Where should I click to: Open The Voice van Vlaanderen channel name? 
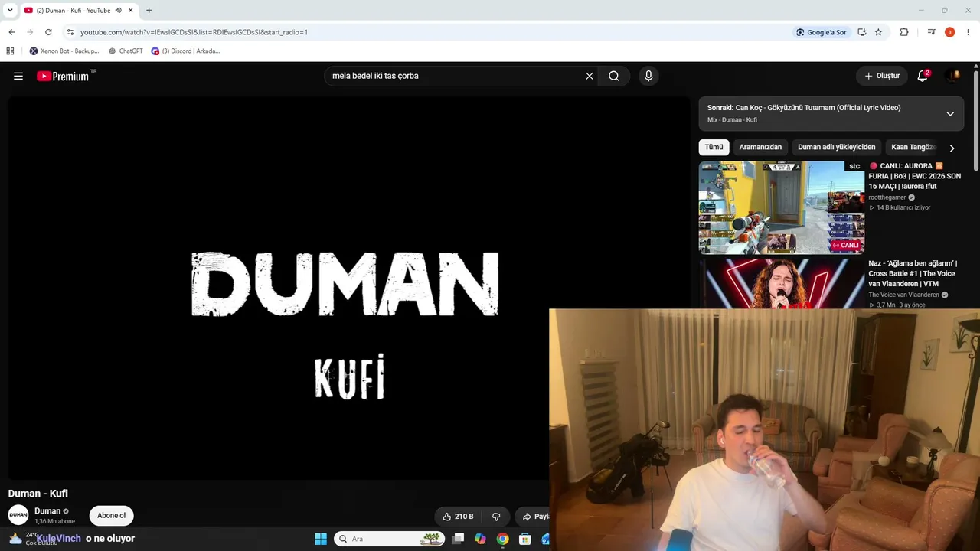pyautogui.click(x=903, y=295)
